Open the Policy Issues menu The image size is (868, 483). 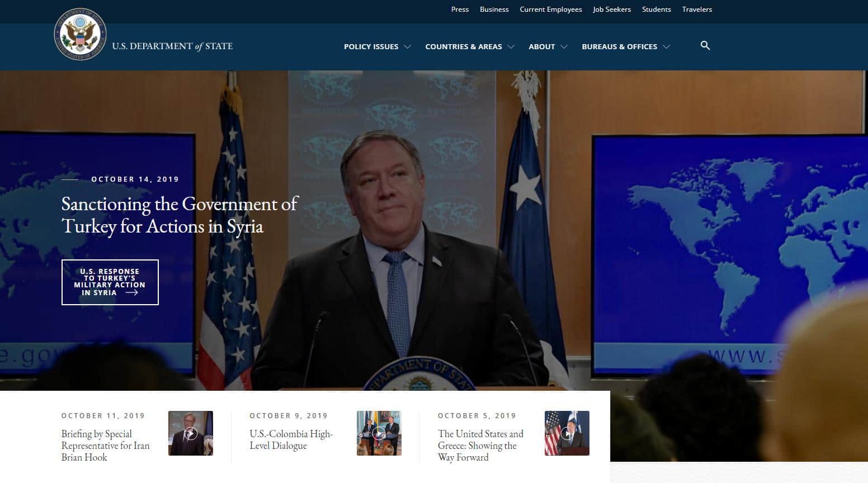coord(371,47)
